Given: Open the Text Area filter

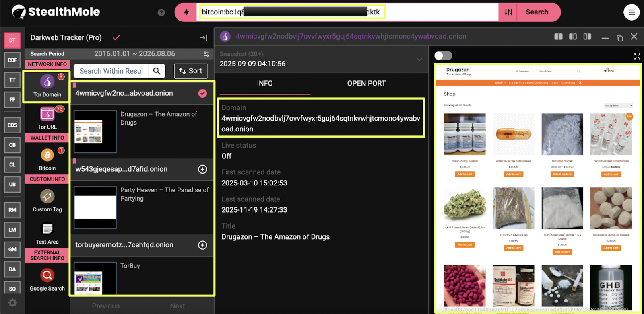Looking at the screenshot, I should pyautogui.click(x=47, y=233).
